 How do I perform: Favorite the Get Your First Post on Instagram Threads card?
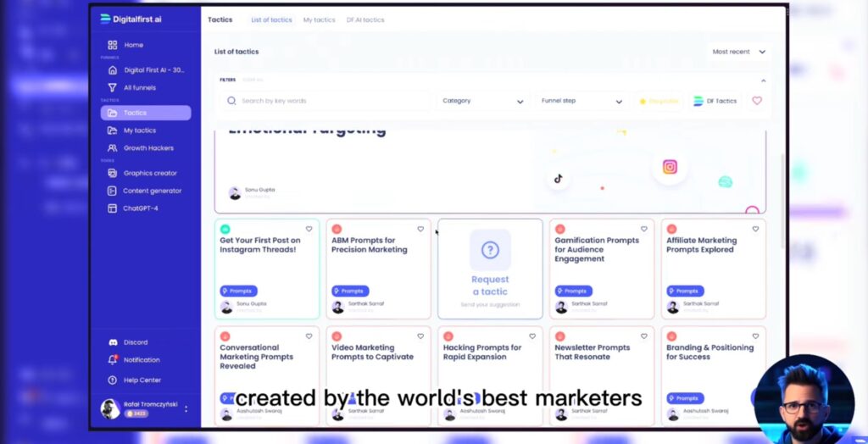tap(309, 229)
